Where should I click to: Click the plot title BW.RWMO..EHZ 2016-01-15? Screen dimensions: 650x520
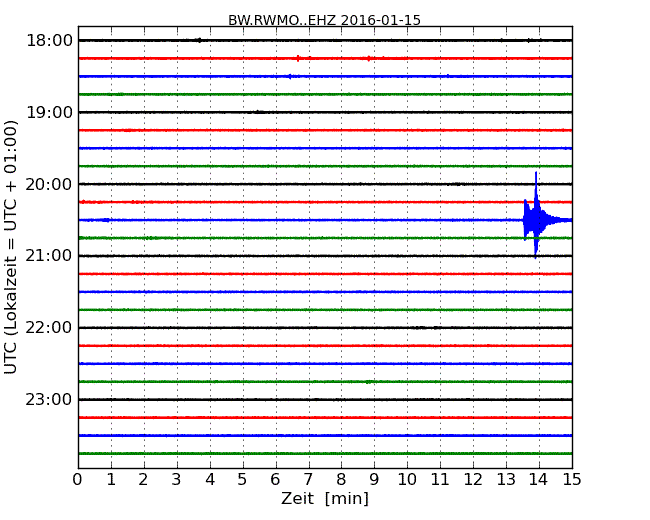pos(325,20)
